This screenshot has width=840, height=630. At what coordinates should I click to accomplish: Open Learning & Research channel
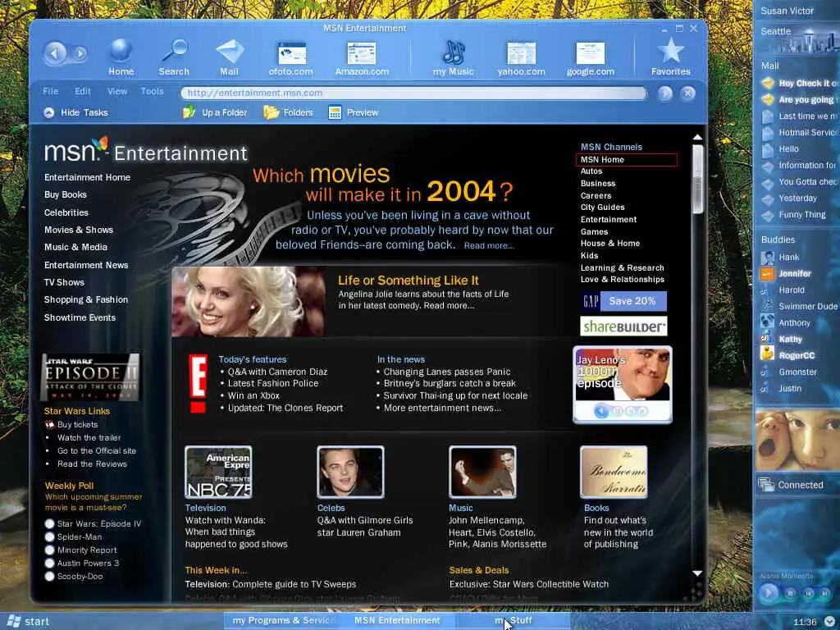click(622, 268)
